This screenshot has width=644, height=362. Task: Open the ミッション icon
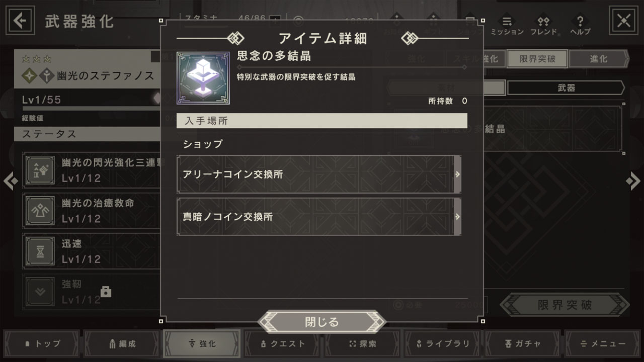[x=507, y=25]
